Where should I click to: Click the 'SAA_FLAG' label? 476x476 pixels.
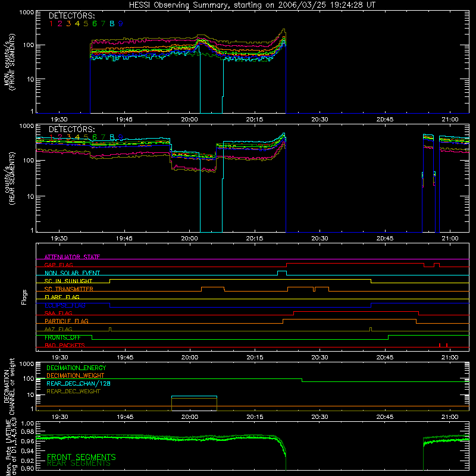(x=58, y=313)
